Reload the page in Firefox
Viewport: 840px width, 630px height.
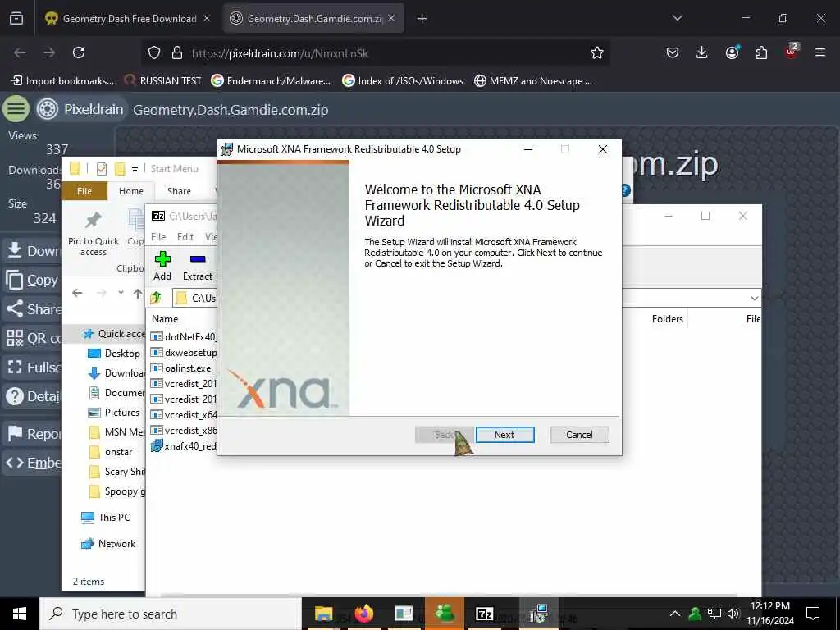click(x=79, y=52)
